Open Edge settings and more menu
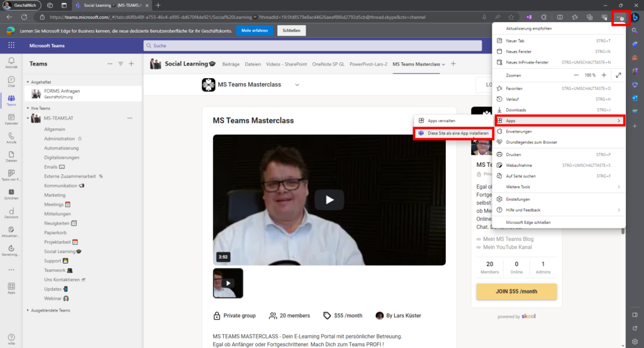Image resolution: width=644 pixels, height=348 pixels. coord(619,18)
